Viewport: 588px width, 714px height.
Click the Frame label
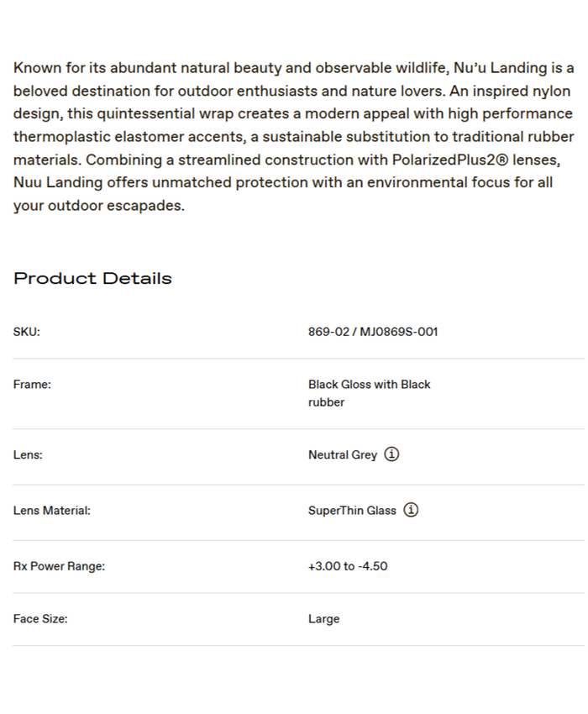tap(32, 385)
